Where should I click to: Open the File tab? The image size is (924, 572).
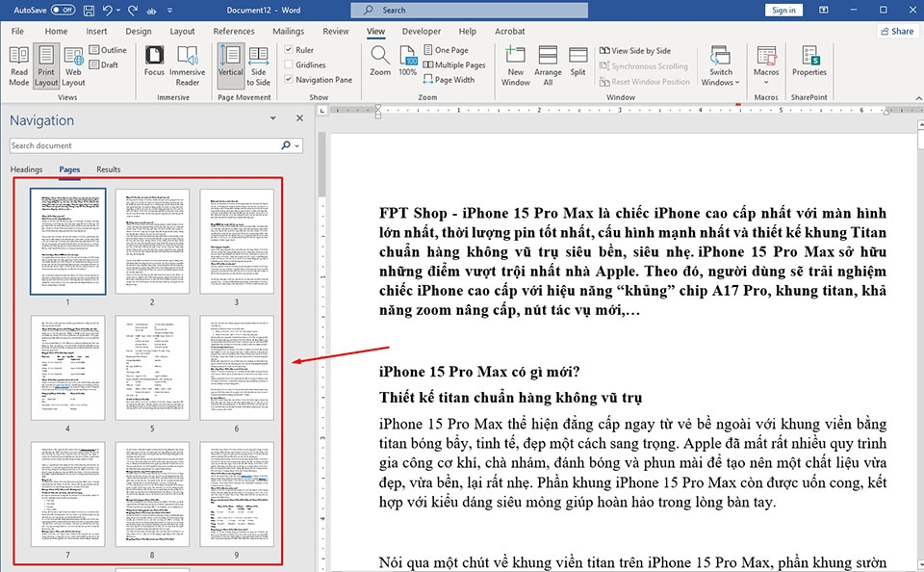click(17, 31)
